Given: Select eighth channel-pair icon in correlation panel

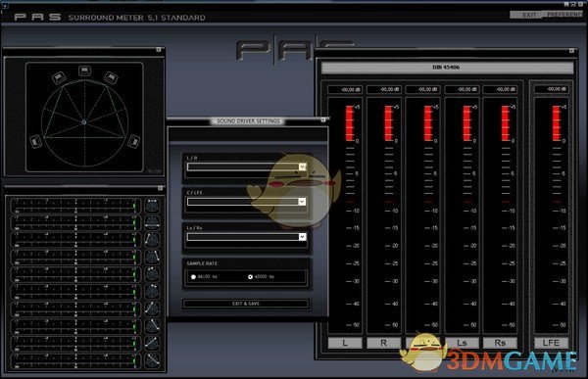Looking at the screenshot, I should click(152, 326).
